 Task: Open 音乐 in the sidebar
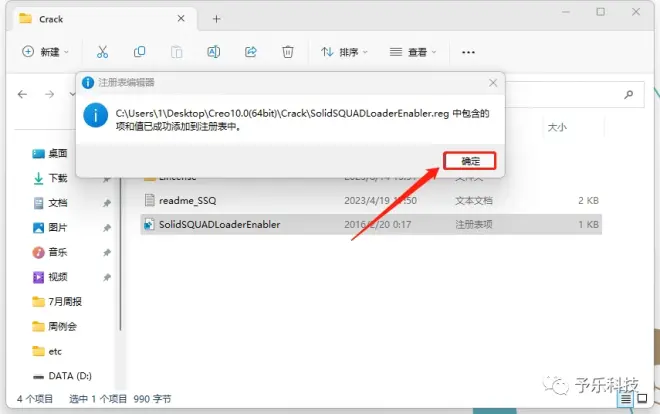tap(51, 252)
